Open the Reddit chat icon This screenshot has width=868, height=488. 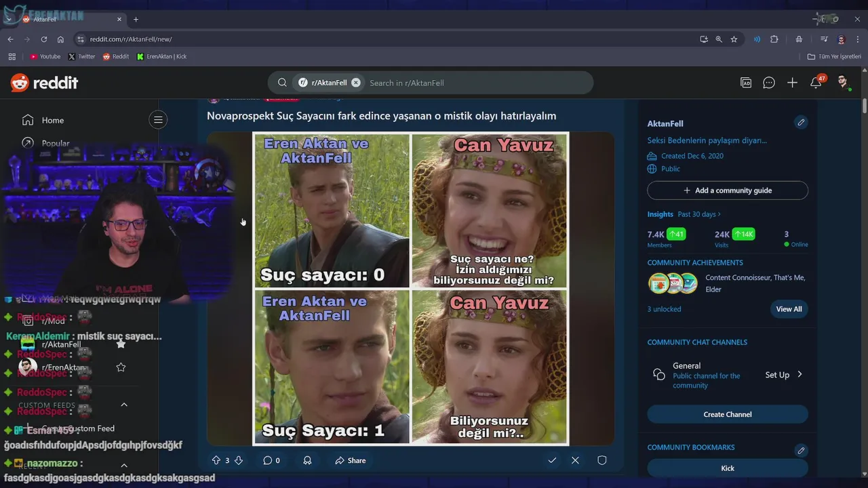click(769, 83)
